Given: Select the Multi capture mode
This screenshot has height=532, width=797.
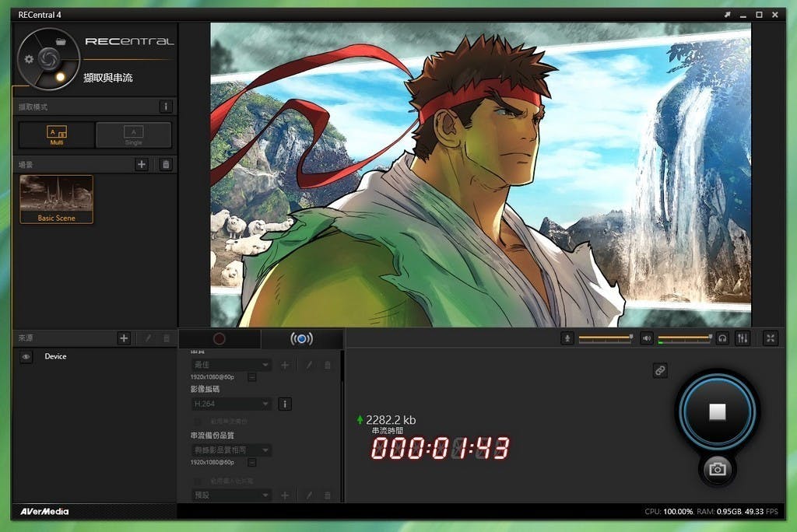Looking at the screenshot, I should pyautogui.click(x=57, y=135).
